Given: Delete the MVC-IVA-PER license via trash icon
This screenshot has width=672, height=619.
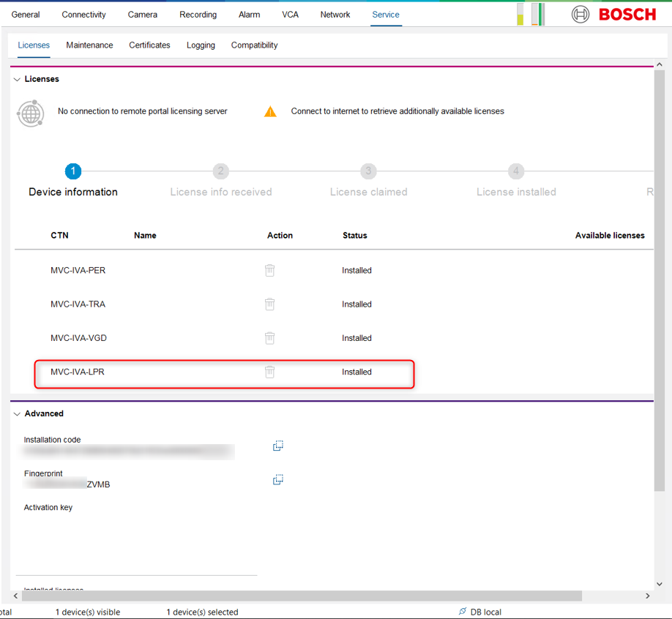Looking at the screenshot, I should [269, 270].
